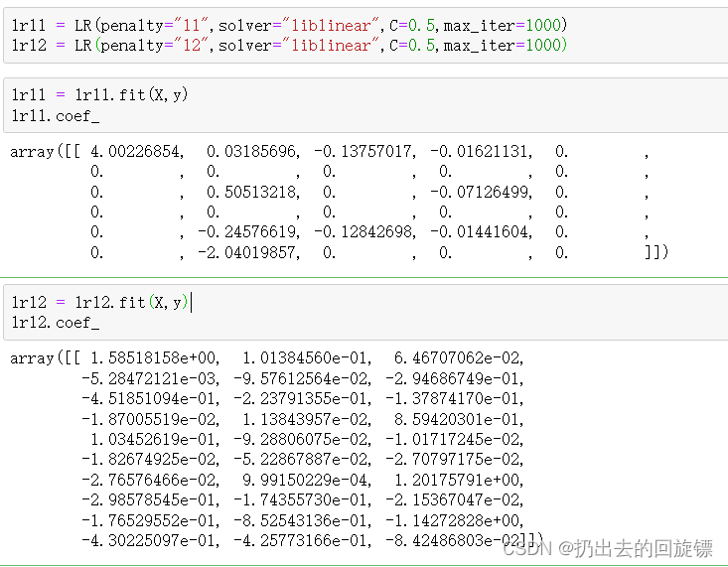Image resolution: width=728 pixels, height=567 pixels.
Task: Place cursor in line 'lrl1 = lrl1.fit(X, y)'
Action: pyautogui.click(x=99, y=95)
